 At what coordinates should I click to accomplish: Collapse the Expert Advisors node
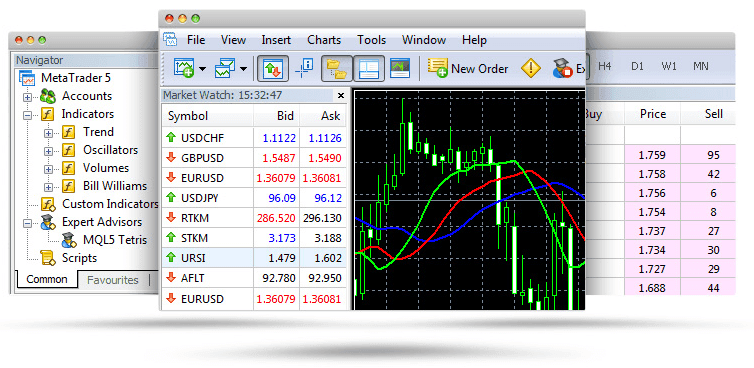coord(27,223)
